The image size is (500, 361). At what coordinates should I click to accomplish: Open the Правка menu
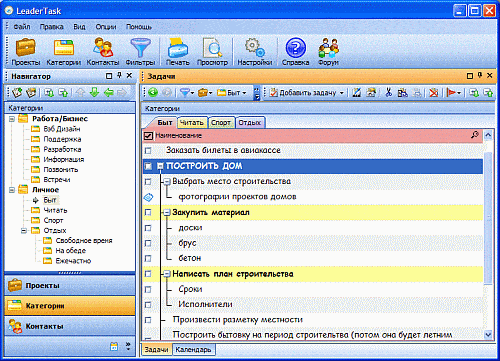tap(51, 27)
